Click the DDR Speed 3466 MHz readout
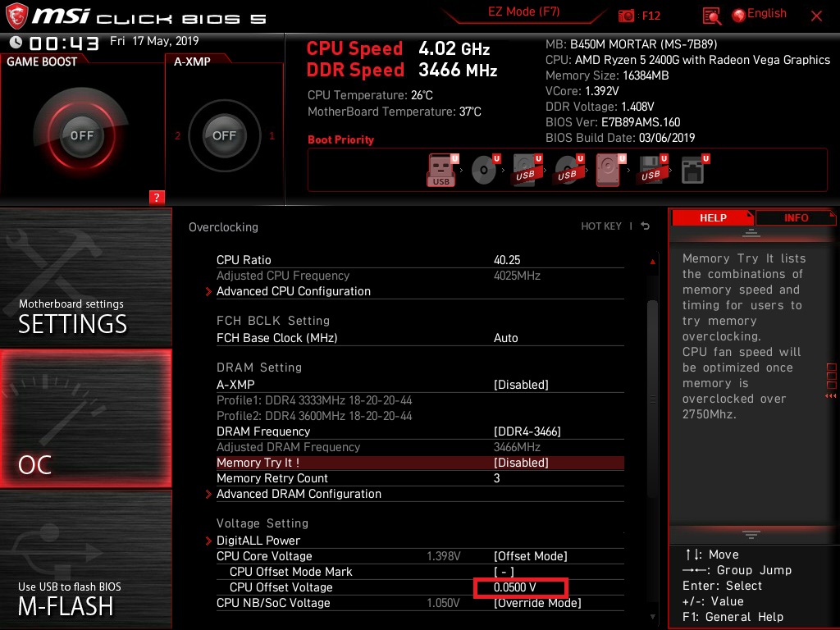The width and height of the screenshot is (840, 630). pos(402,71)
